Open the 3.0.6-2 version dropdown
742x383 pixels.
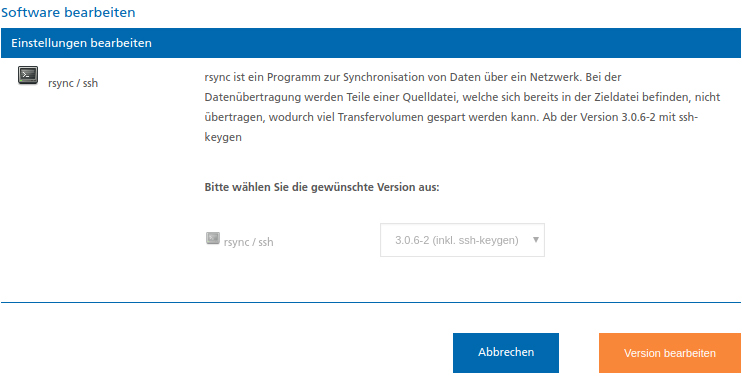coord(462,240)
